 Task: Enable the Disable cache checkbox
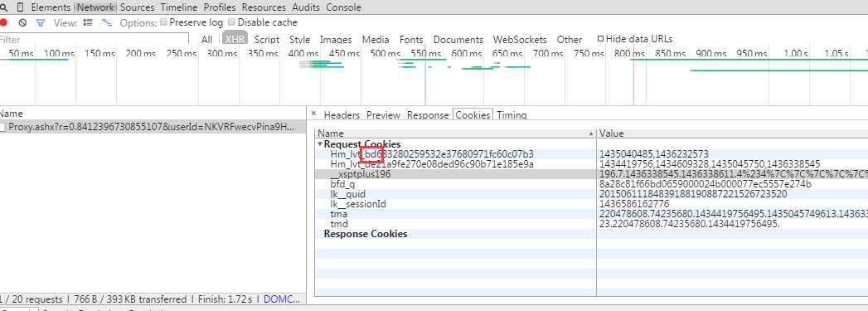pos(231,22)
